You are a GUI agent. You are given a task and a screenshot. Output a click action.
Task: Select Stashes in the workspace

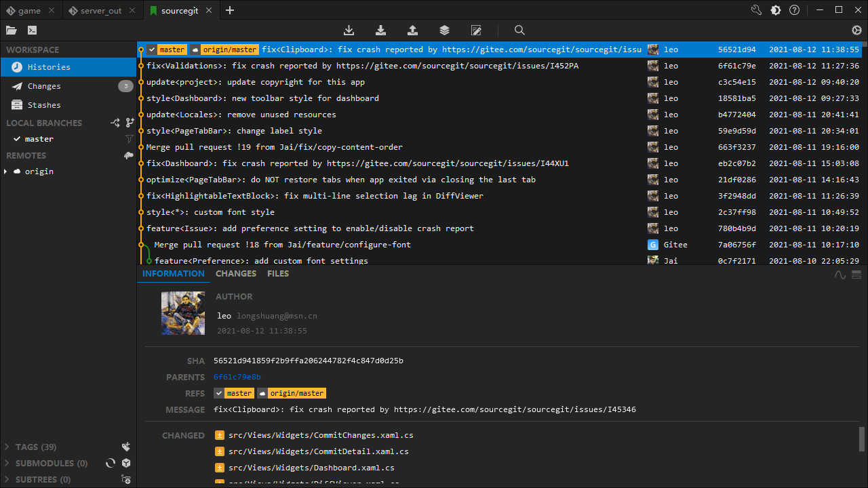click(68, 105)
